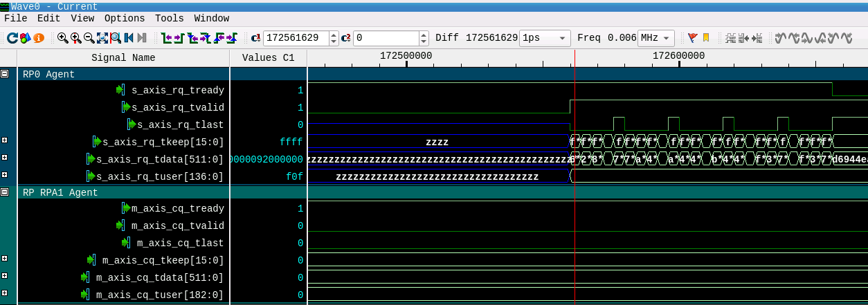868x305 pixels.
Task: Click the yellow bookmark icon
Action: tap(706, 38)
